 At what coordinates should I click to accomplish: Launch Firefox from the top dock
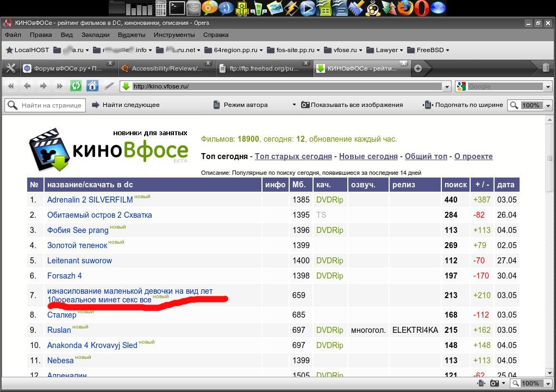[405, 8]
